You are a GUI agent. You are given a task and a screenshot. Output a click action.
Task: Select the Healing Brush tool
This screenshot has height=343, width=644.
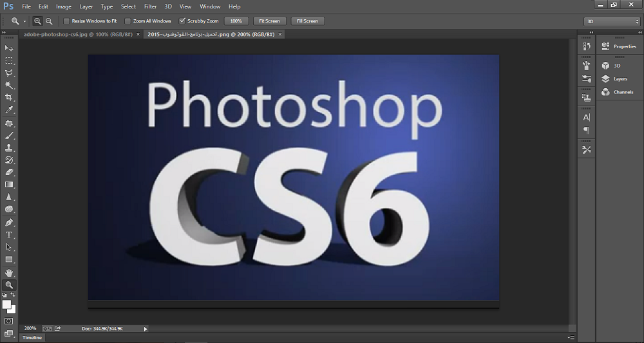(8, 123)
